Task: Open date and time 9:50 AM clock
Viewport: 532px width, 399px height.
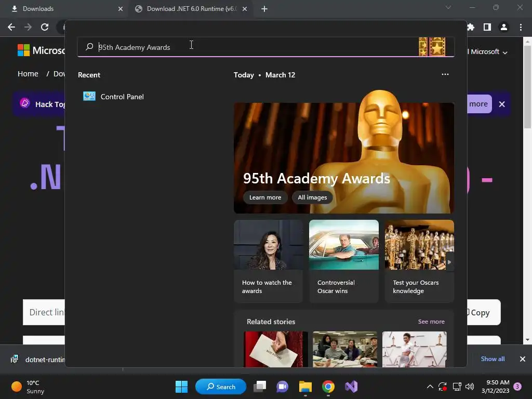Action: [x=495, y=387]
